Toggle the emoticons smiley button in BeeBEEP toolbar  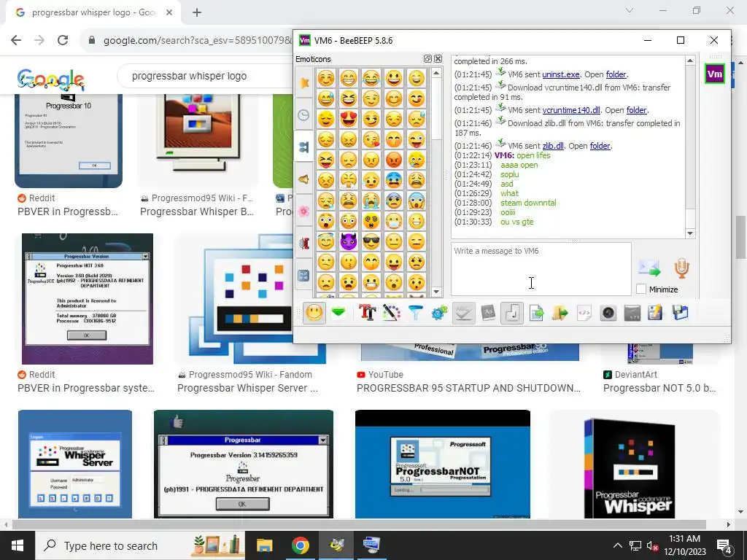[314, 314]
